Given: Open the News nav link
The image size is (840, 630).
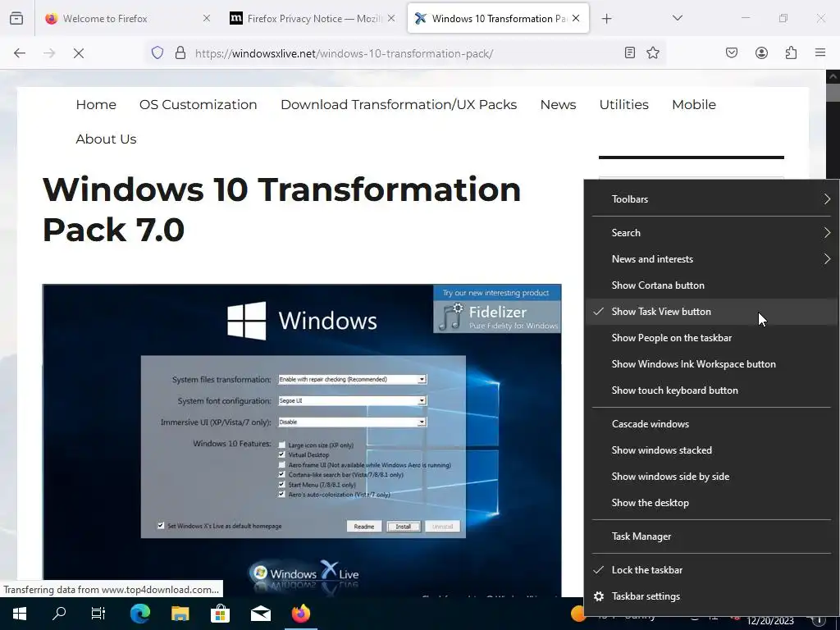Looking at the screenshot, I should point(558,104).
